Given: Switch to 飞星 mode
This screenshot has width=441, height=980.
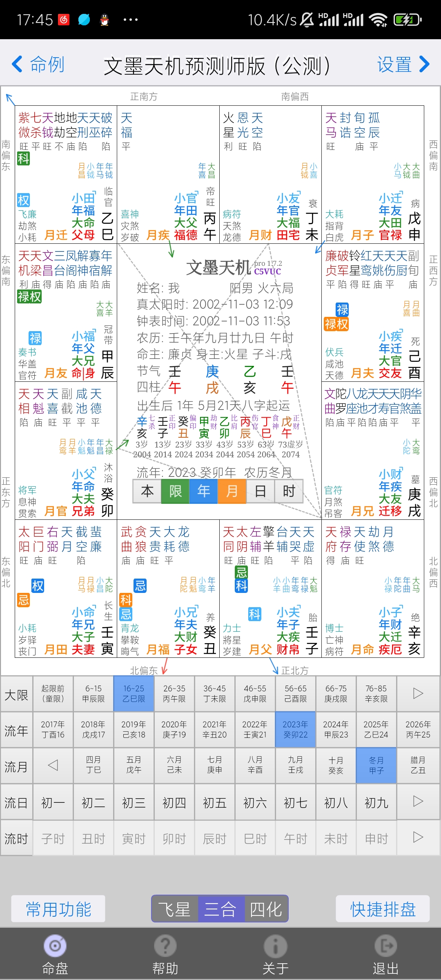Looking at the screenshot, I should click(175, 909).
